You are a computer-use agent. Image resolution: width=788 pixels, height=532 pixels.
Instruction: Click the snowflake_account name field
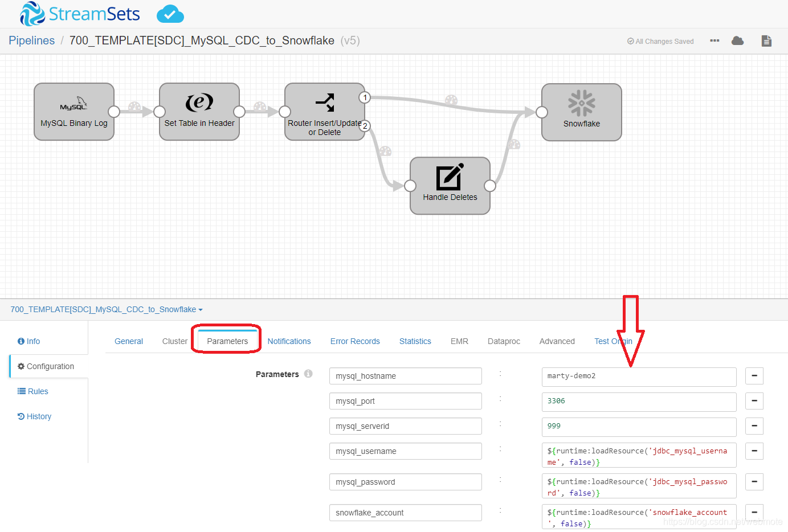pyautogui.click(x=406, y=513)
